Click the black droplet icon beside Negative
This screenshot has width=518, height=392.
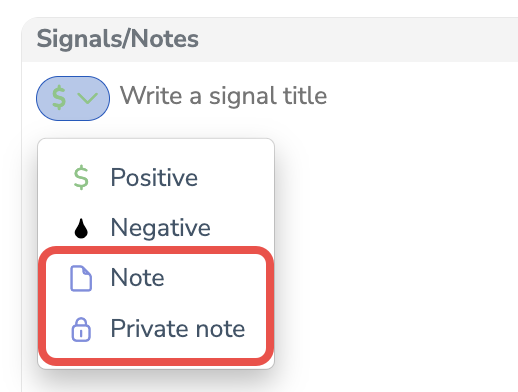click(x=81, y=228)
